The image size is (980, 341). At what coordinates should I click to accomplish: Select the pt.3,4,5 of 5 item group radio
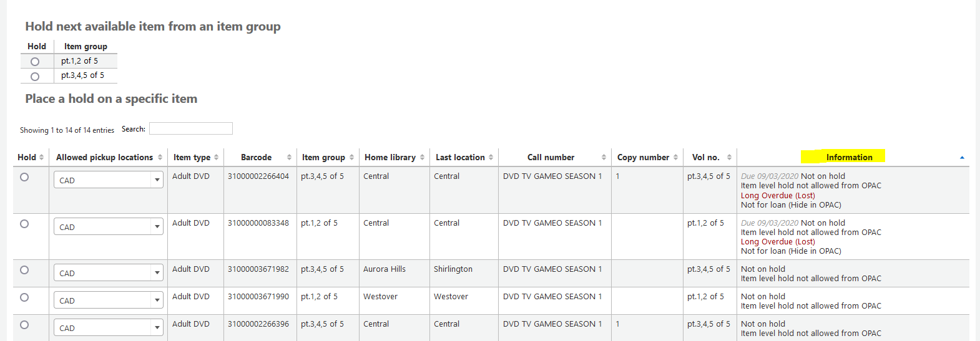[x=35, y=76]
